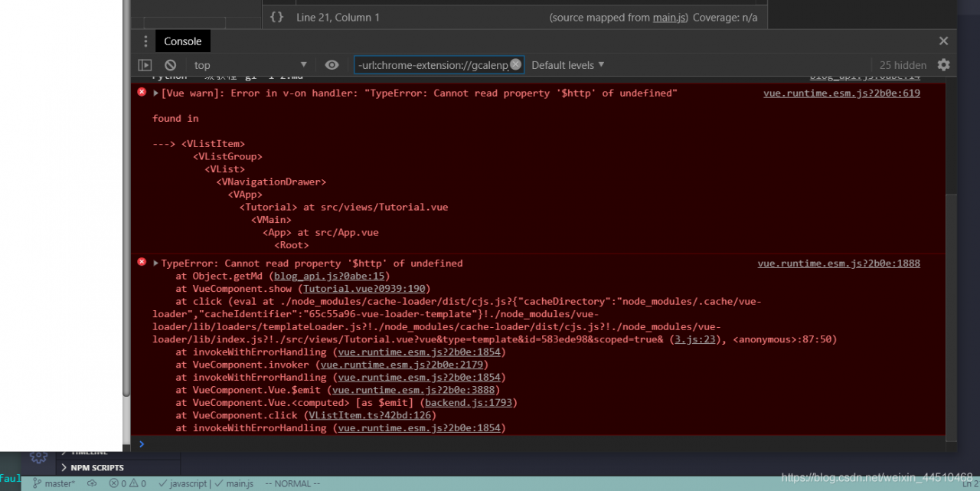This screenshot has width=980, height=491.
Task: Open VS Code Manage gear icon
Action: pos(38,457)
